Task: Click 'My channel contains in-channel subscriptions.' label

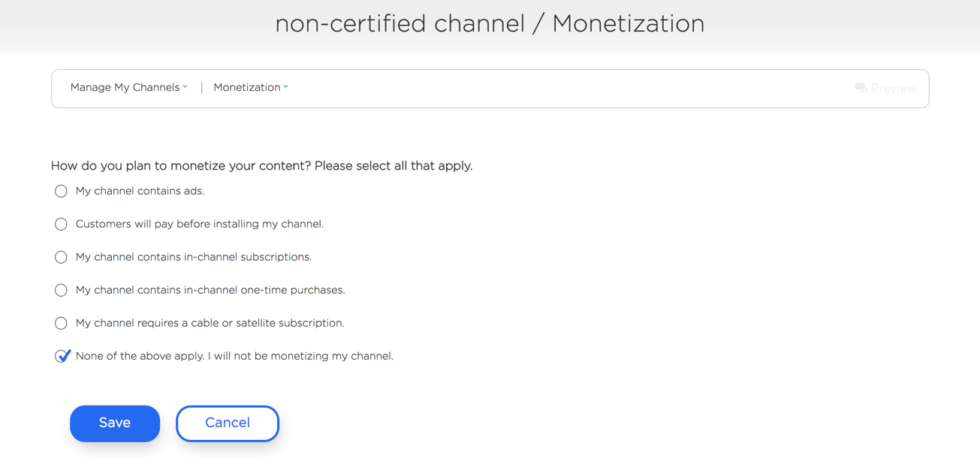Action: [194, 257]
